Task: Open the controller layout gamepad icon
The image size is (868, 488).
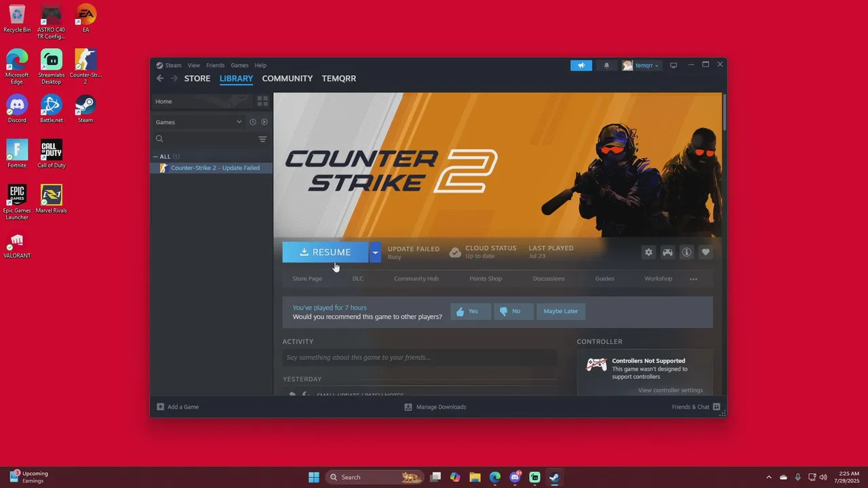Action: (668, 252)
